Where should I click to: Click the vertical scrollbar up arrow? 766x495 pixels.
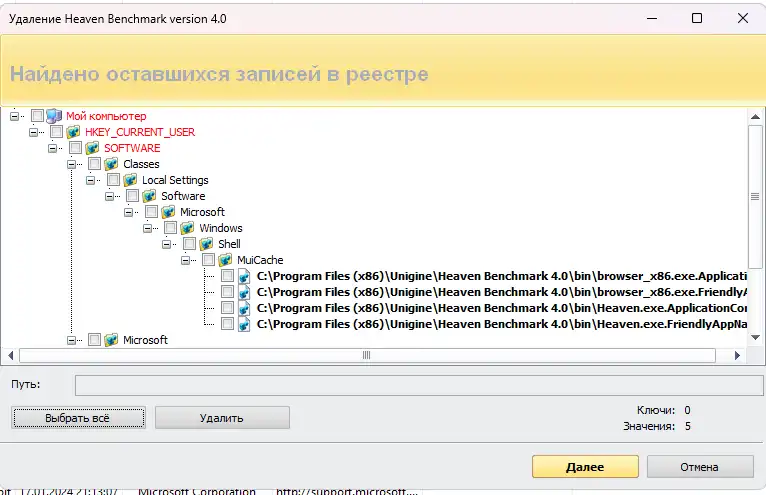(x=755, y=116)
